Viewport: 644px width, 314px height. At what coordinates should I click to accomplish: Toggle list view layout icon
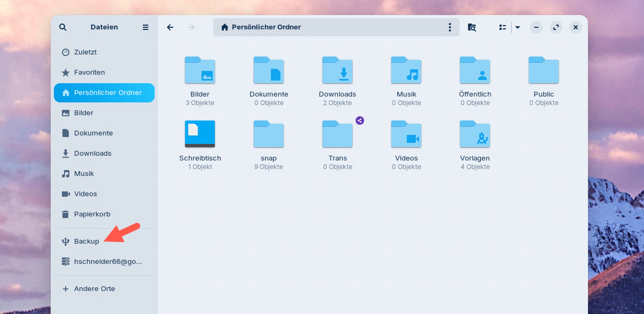point(502,27)
